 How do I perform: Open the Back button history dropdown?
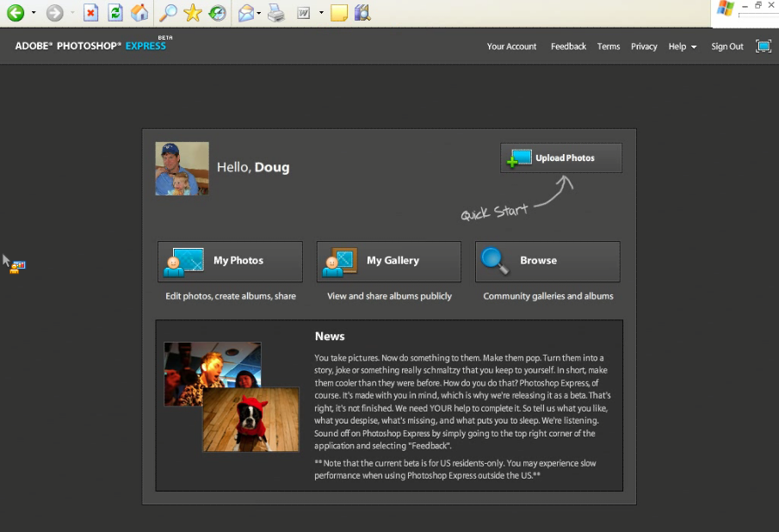(x=34, y=12)
